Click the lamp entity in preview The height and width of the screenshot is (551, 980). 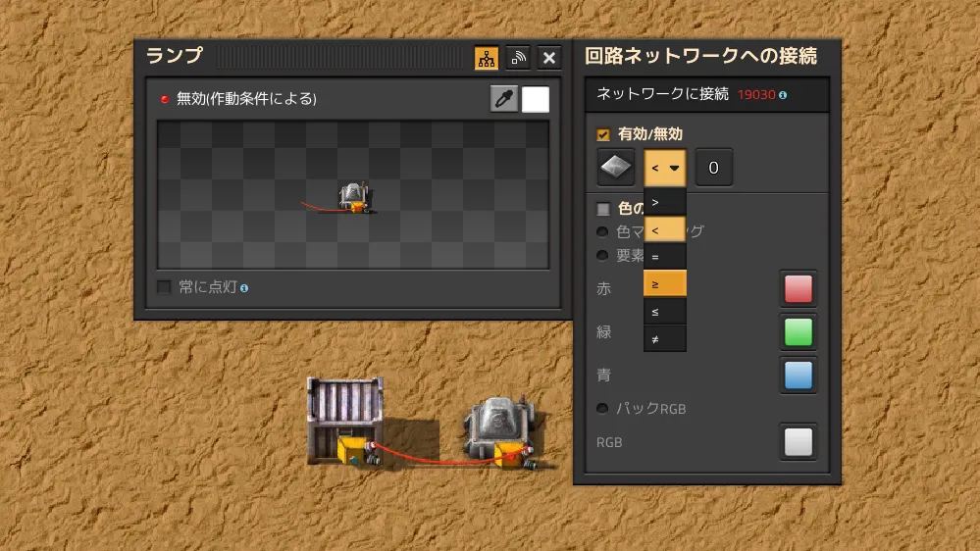[x=354, y=198]
